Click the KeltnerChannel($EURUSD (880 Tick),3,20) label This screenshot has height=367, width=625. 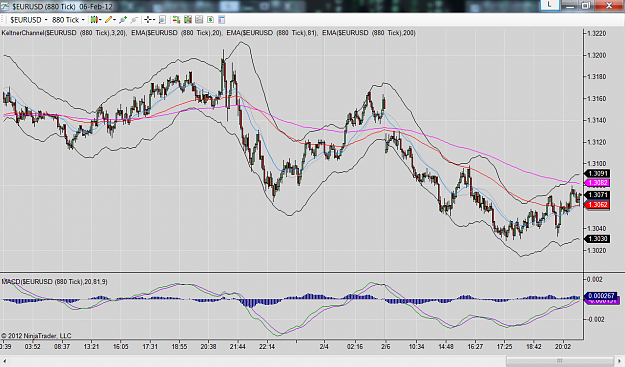point(64,33)
